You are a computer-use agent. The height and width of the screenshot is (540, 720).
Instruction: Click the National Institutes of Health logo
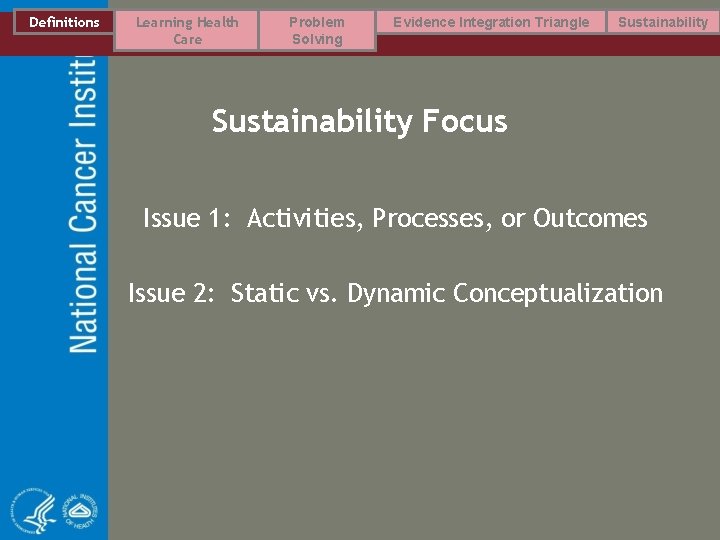click(x=79, y=510)
